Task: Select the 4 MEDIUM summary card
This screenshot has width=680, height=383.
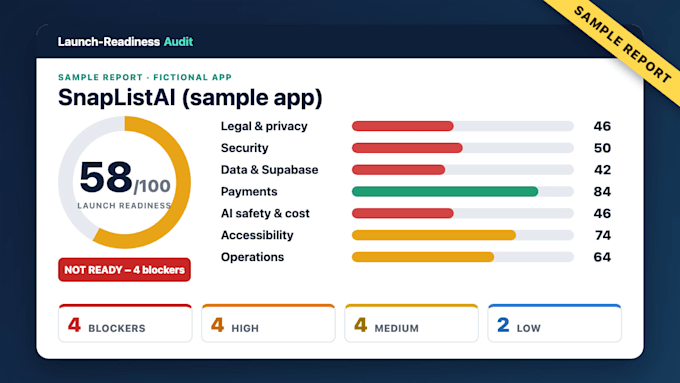Action: (412, 324)
